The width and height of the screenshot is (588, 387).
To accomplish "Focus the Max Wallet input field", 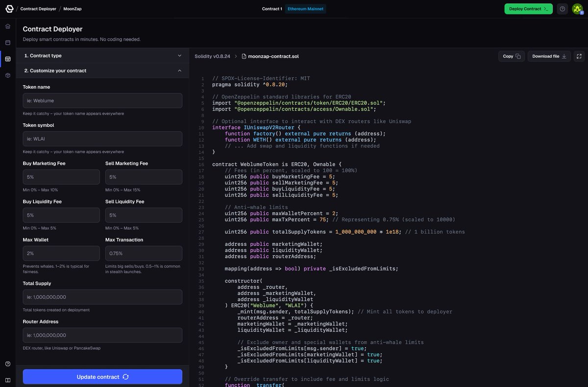I will point(61,253).
